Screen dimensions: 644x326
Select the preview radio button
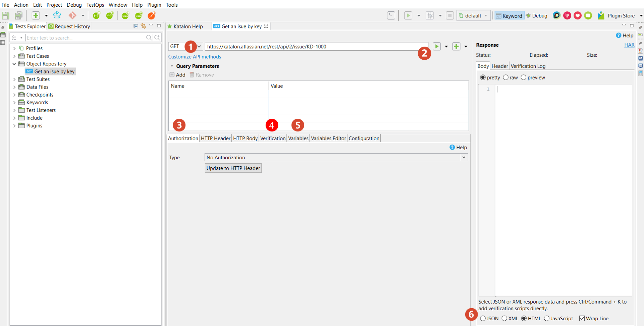[x=524, y=77]
